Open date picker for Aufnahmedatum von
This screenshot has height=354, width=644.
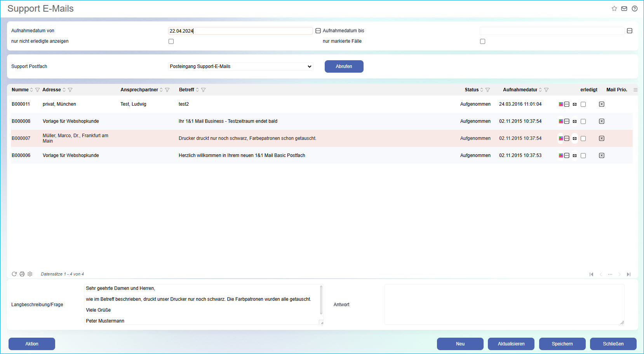[x=318, y=31]
